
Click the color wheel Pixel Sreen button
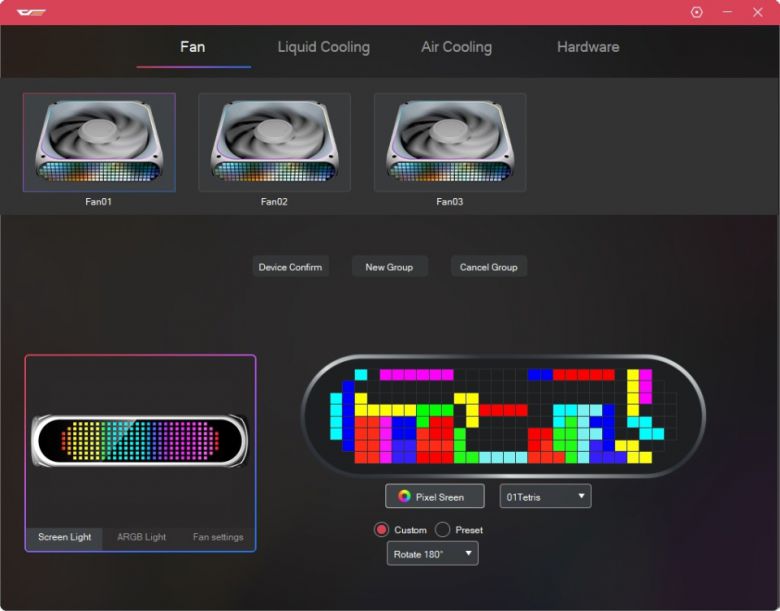click(x=434, y=496)
